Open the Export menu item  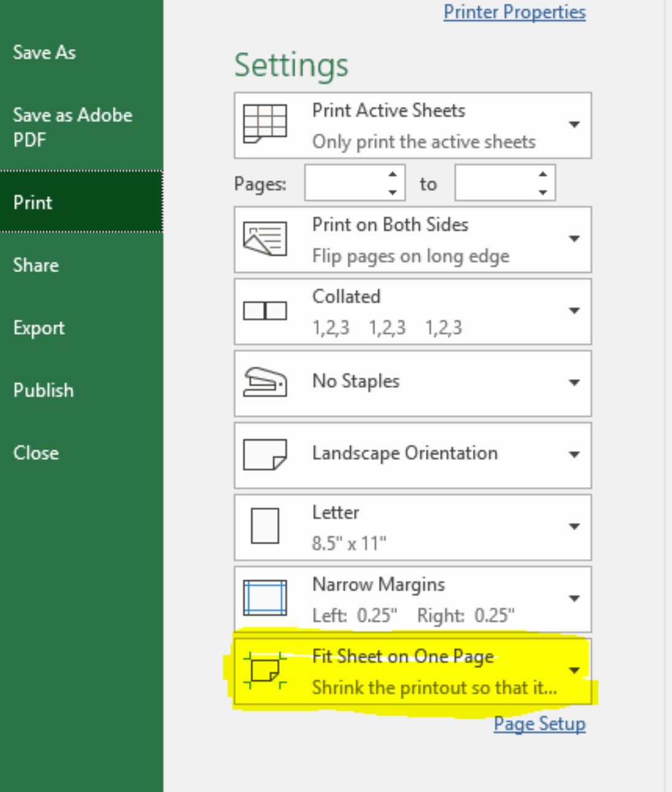pyautogui.click(x=39, y=328)
